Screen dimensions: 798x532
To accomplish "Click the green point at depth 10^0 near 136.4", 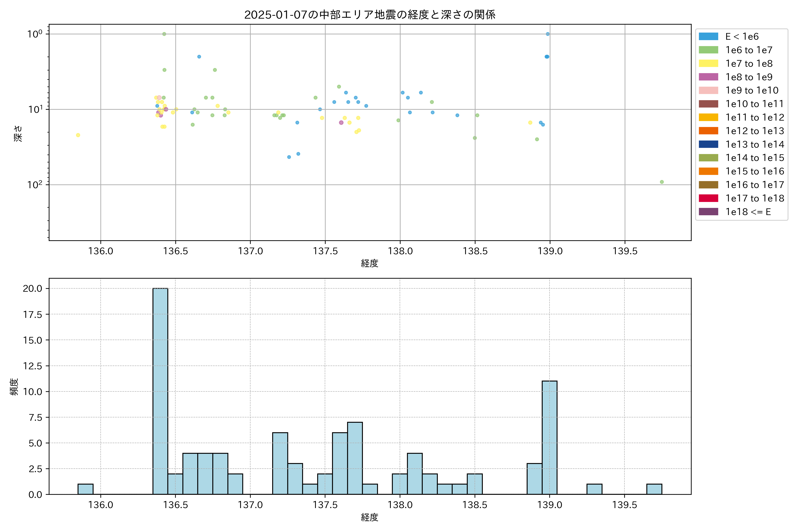I will 164,34.
